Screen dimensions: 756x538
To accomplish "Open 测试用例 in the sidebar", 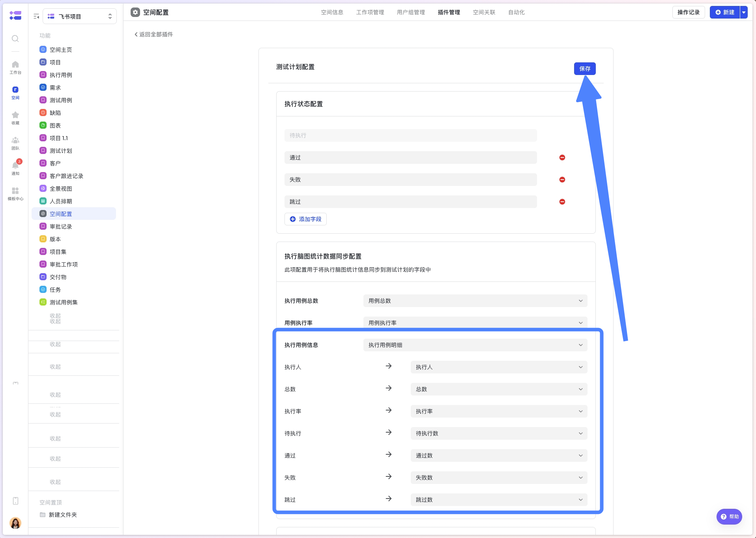I will pos(74,100).
